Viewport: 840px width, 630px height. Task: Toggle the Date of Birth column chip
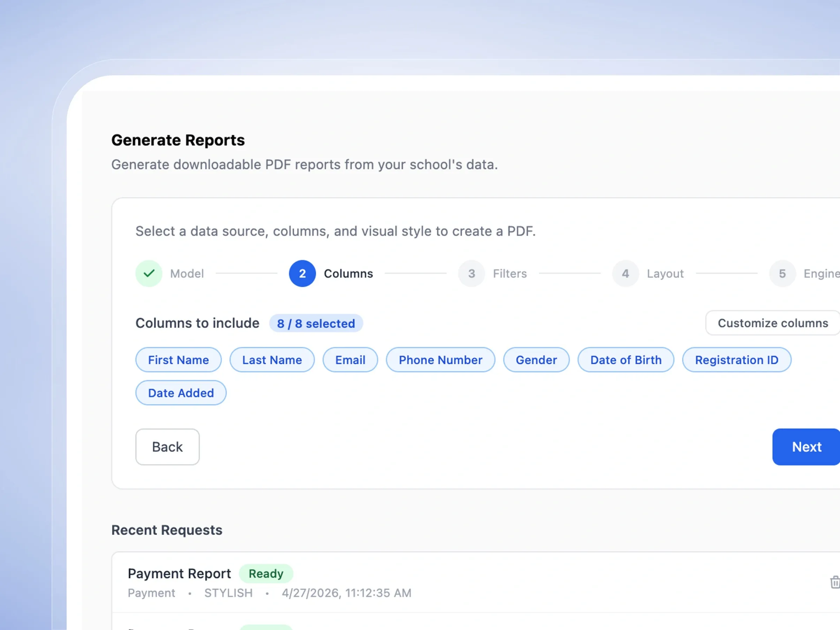626,359
